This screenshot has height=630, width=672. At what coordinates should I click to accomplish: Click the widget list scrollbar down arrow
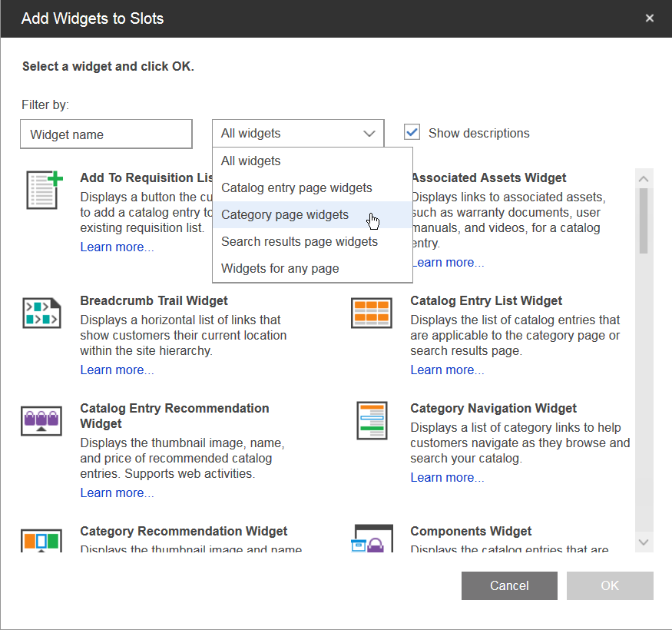pyautogui.click(x=644, y=542)
